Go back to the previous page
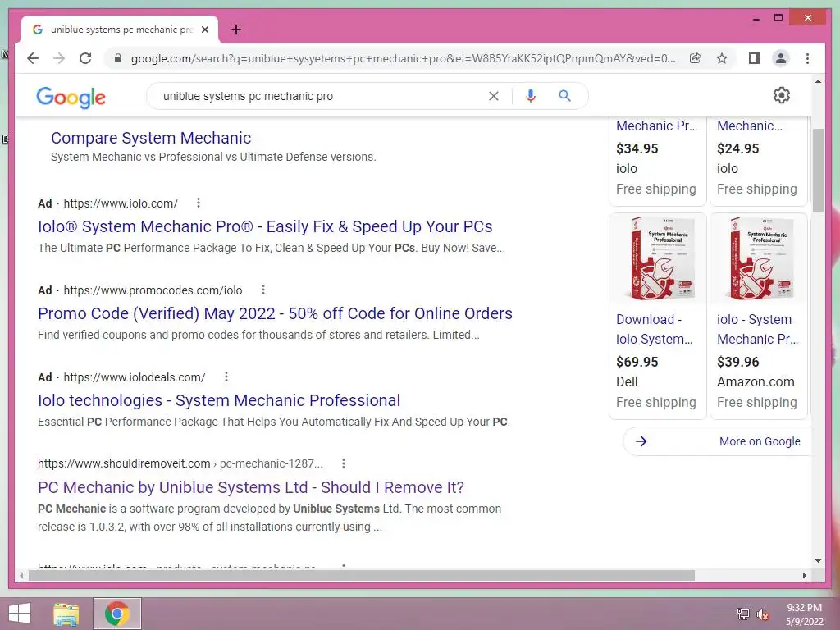 pyautogui.click(x=33, y=58)
